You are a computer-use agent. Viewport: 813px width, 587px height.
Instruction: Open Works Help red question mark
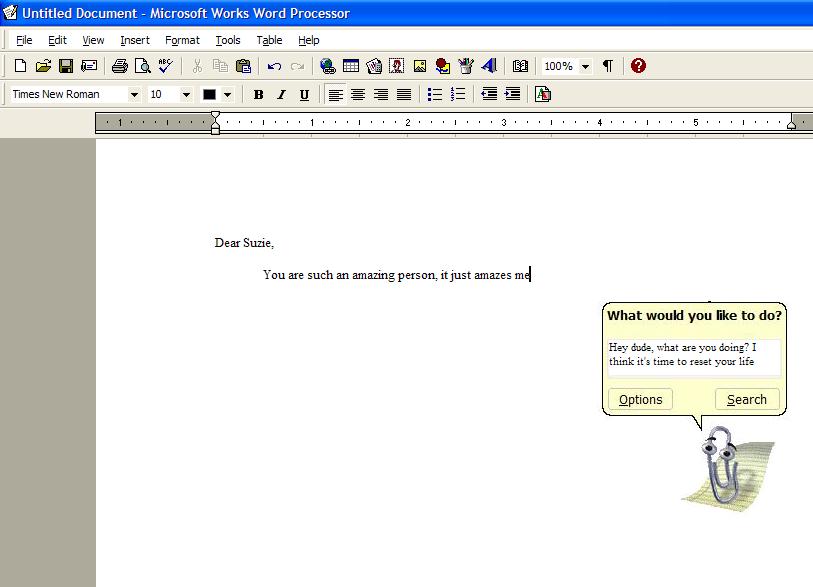pyautogui.click(x=638, y=66)
